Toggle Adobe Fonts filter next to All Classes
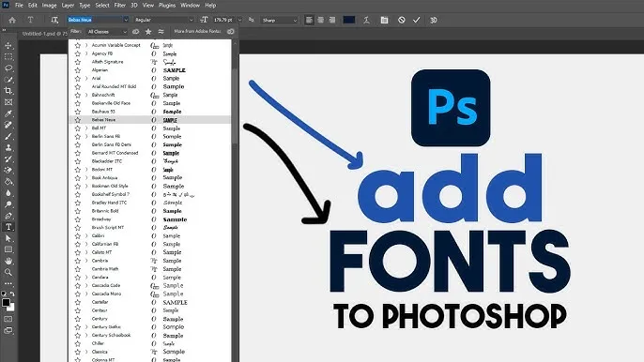 click(135, 32)
